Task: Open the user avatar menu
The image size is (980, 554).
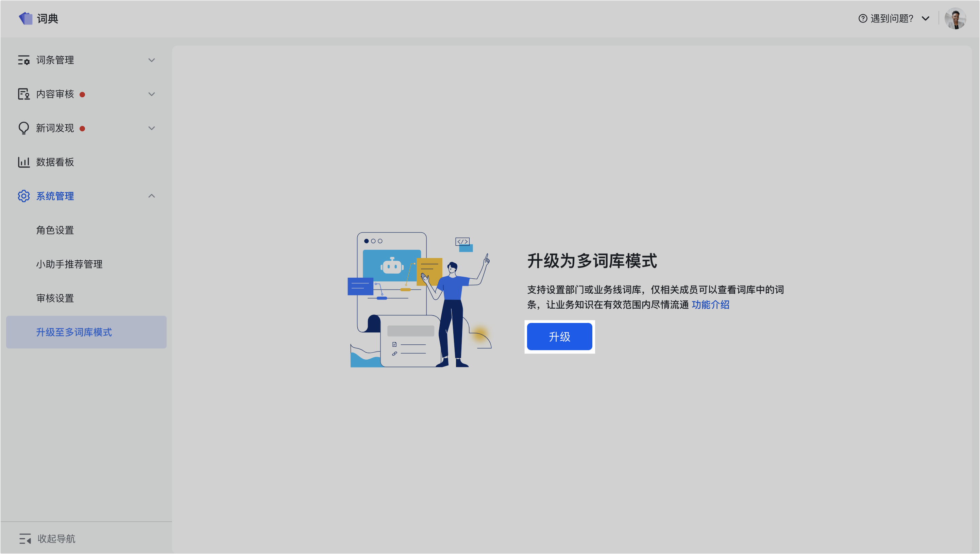Action: click(955, 18)
